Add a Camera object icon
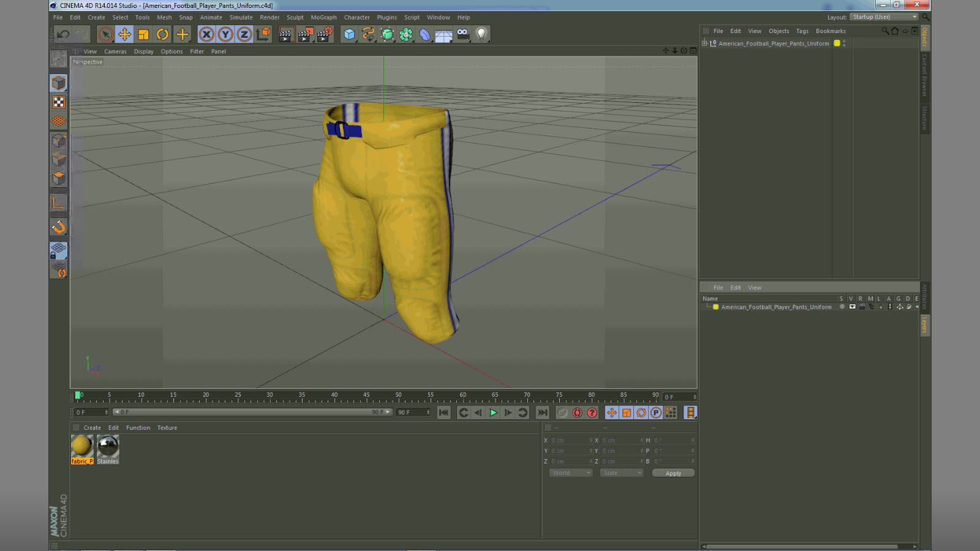The image size is (980, 551). 463,34
